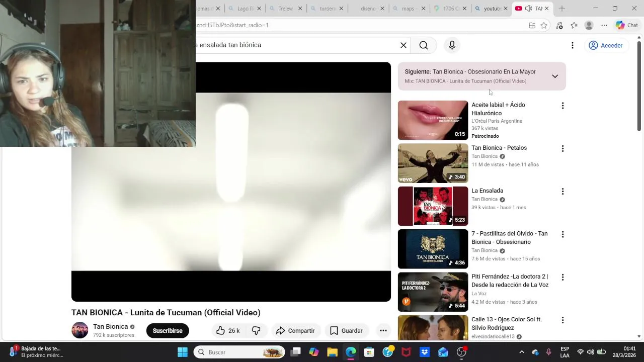Expand the Siguiente mix playlist panel chevron
644x362 pixels.
(555, 76)
